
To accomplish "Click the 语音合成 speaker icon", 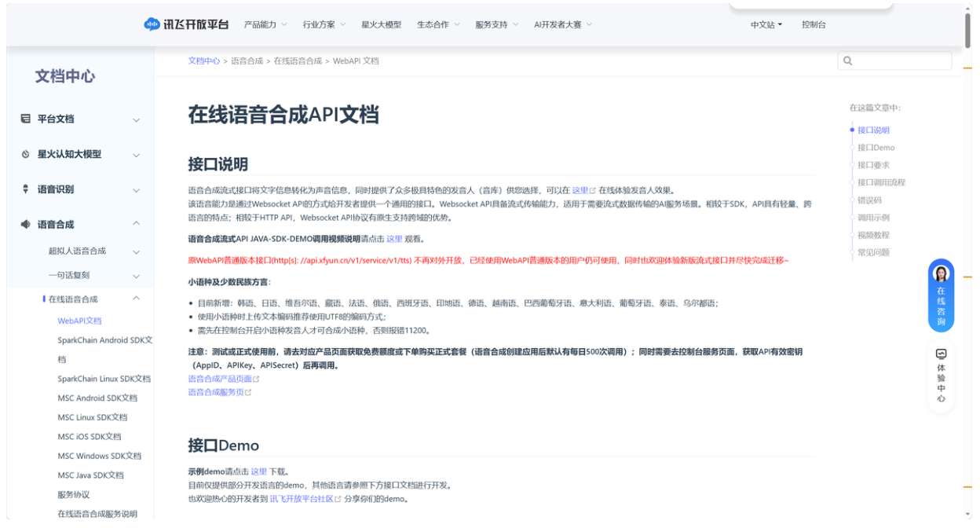I will [x=26, y=225].
